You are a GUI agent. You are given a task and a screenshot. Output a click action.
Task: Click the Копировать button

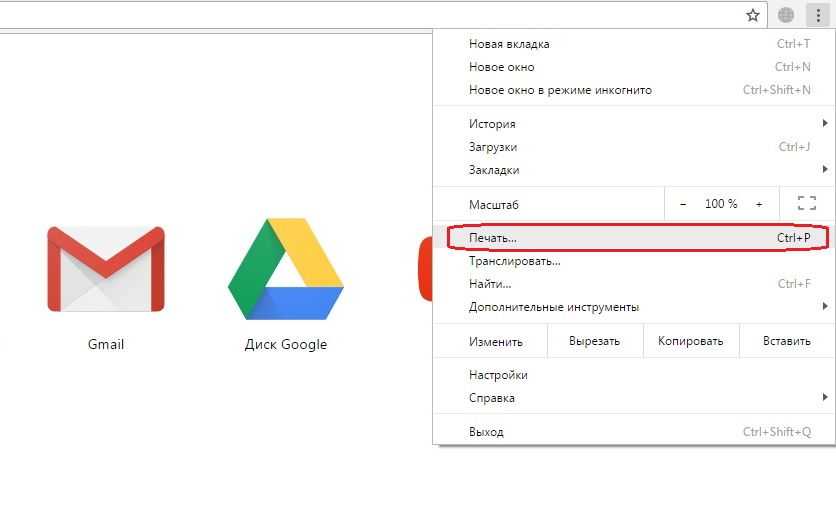point(690,341)
